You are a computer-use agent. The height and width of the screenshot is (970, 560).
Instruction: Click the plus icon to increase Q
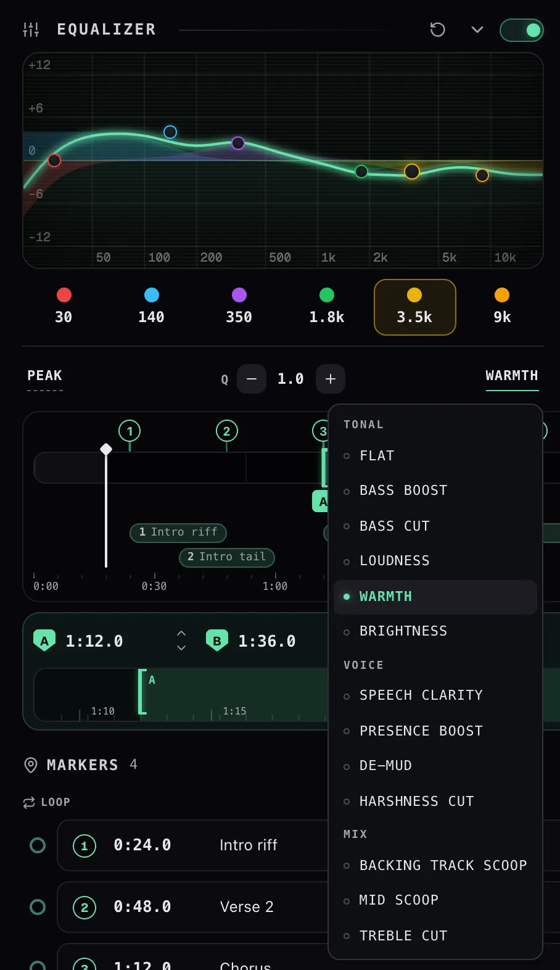click(x=331, y=379)
